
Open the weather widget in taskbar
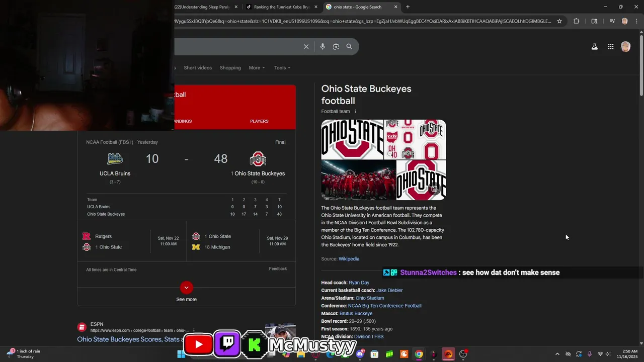(x=24, y=354)
